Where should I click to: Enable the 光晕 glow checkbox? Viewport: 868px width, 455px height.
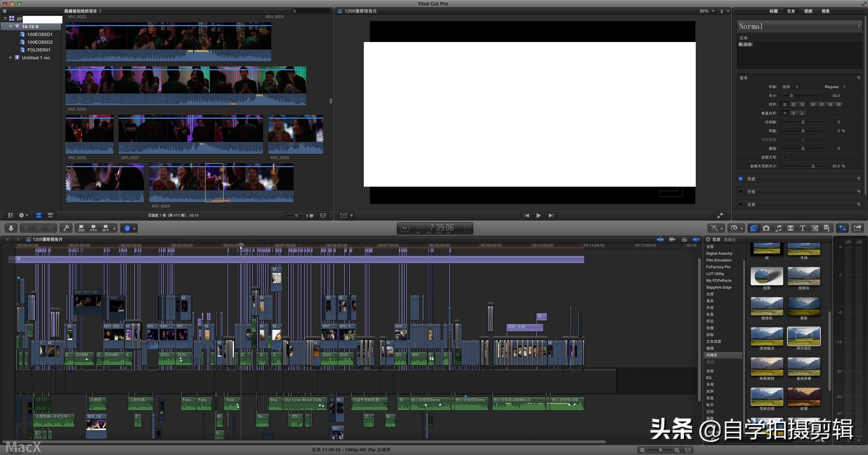pyautogui.click(x=741, y=205)
